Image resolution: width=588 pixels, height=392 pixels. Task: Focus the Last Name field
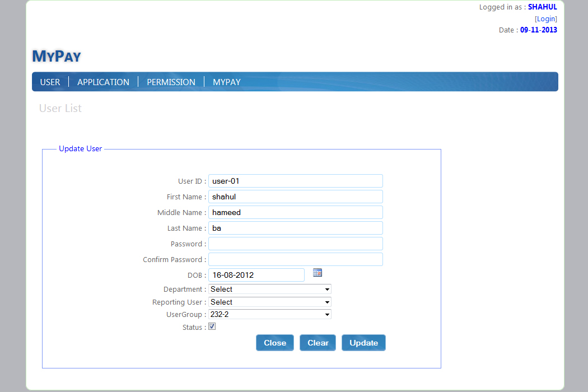point(296,228)
